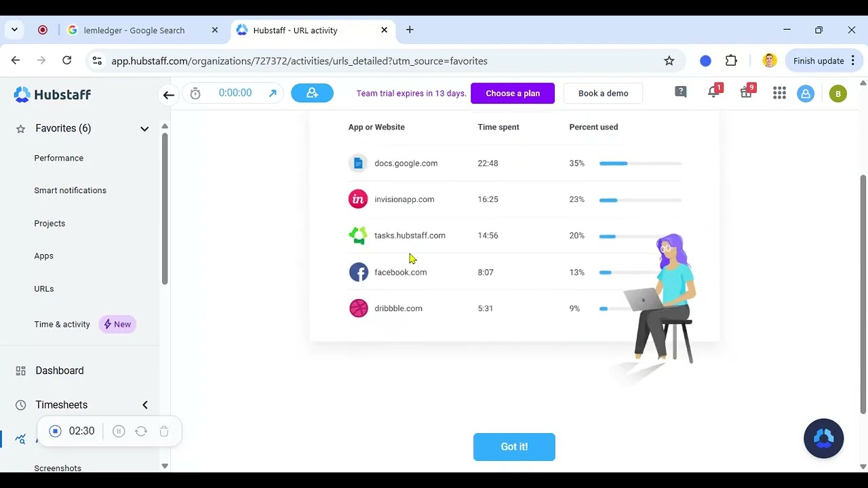Viewport: 868px width, 488px height.
Task: Open Projects in sidebar
Action: (50, 224)
